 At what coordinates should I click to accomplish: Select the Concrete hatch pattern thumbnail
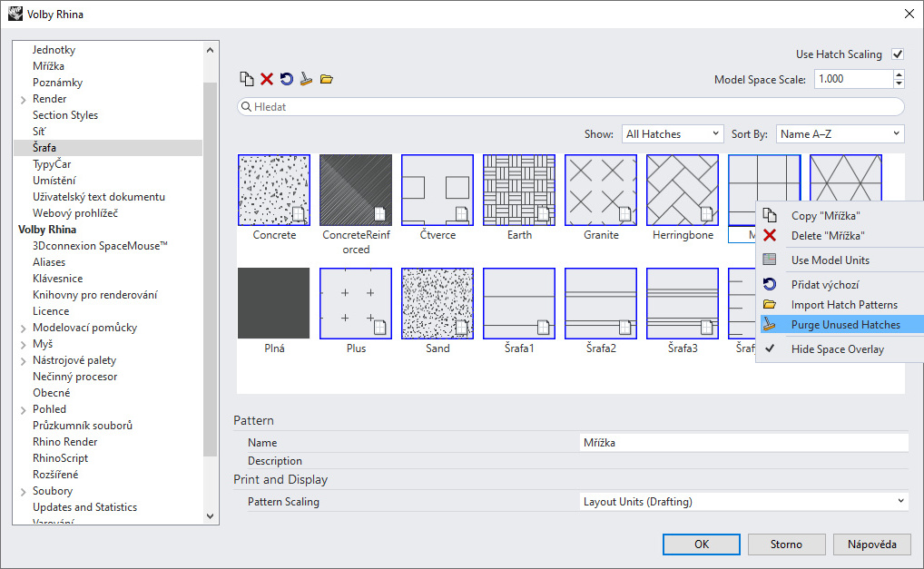click(274, 190)
